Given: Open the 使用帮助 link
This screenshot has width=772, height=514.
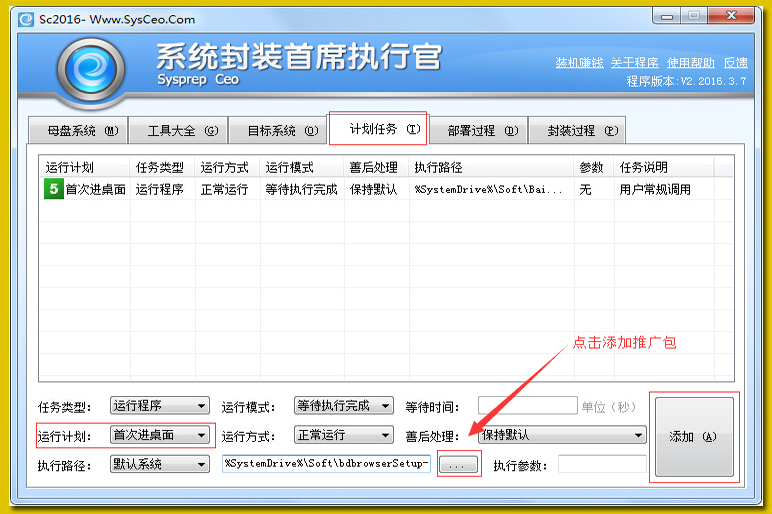Looking at the screenshot, I should 690,63.
